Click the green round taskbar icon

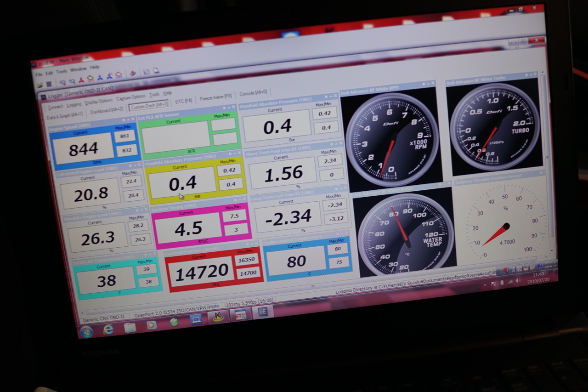(x=174, y=322)
